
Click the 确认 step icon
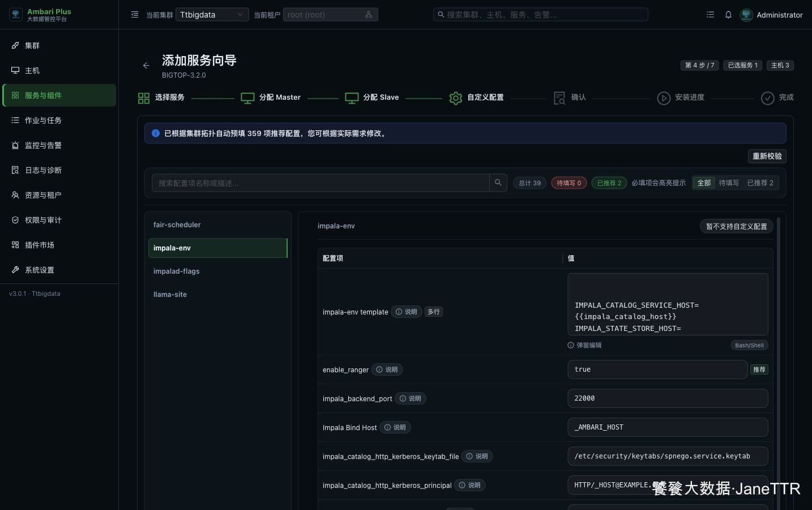point(559,98)
